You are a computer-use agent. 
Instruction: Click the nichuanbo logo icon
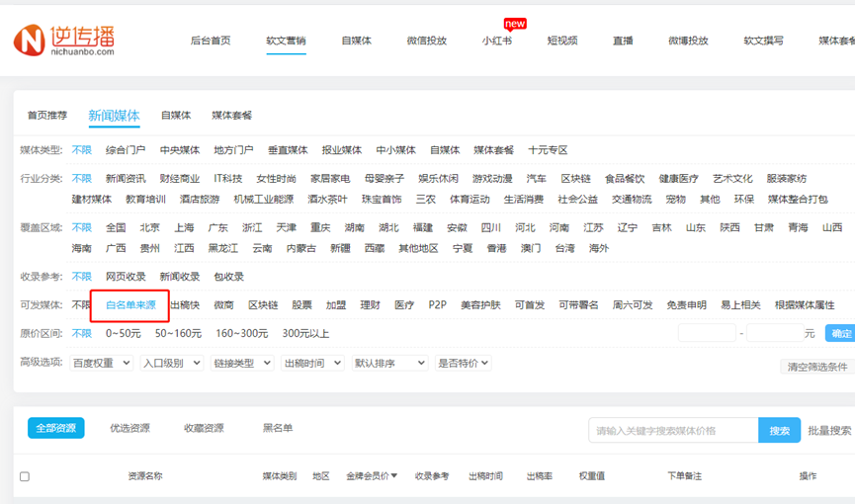click(x=30, y=41)
